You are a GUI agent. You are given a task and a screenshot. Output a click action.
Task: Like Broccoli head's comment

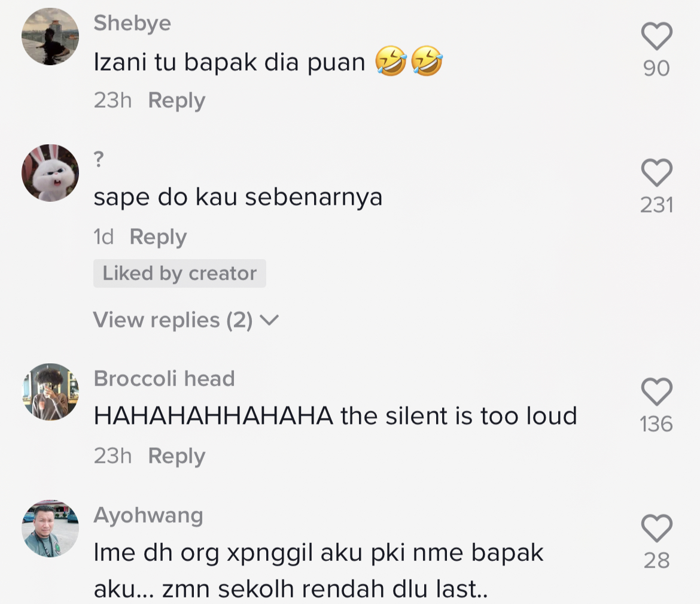click(x=656, y=393)
